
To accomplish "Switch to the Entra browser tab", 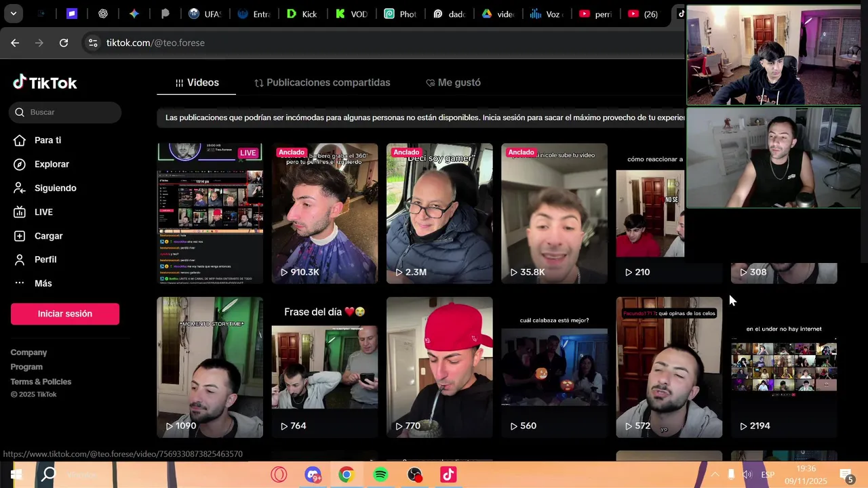I will click(254, 14).
